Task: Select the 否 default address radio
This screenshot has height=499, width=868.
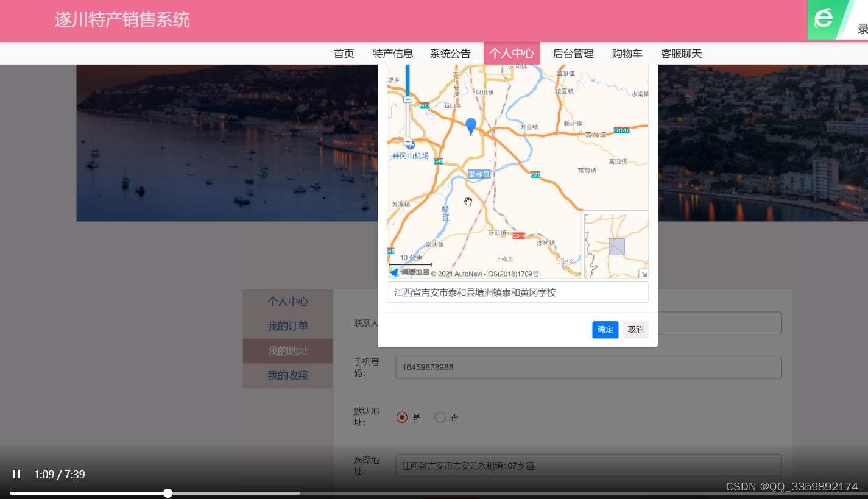Action: point(440,417)
